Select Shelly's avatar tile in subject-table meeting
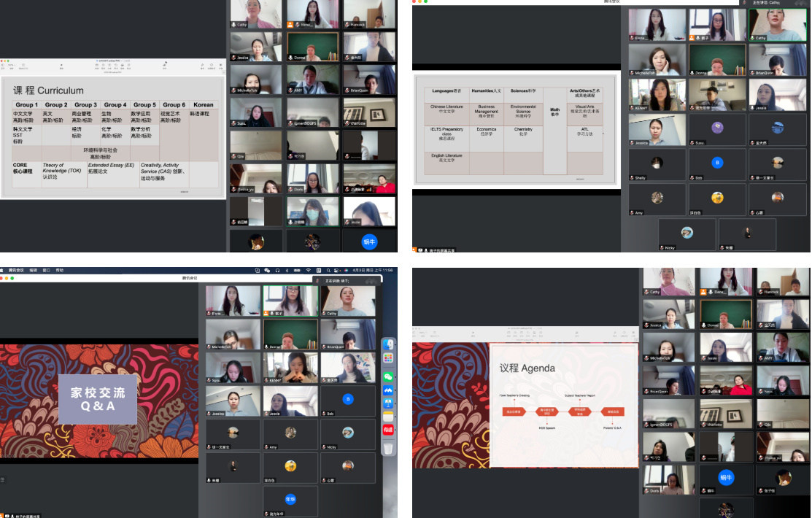Viewport: 812px width, 518px height. 657,165
